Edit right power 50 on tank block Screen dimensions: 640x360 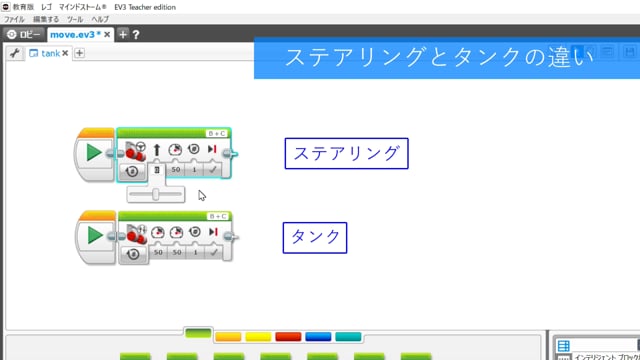pos(177,252)
